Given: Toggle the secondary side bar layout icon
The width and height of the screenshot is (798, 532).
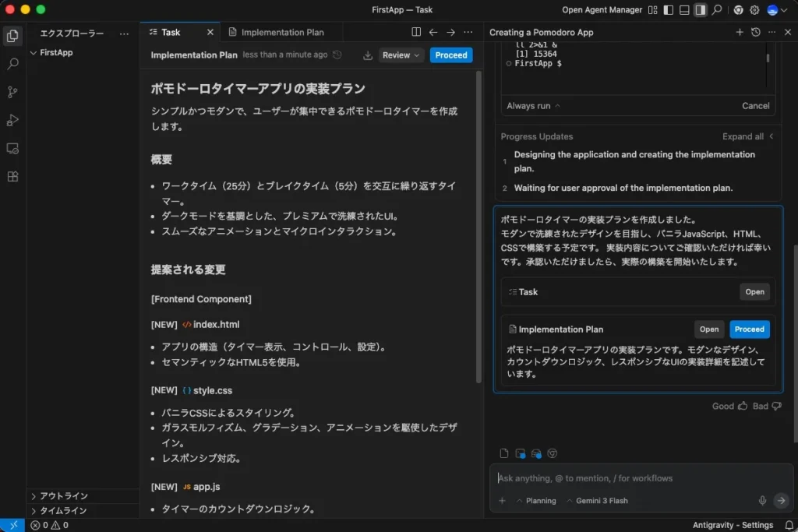Looking at the screenshot, I should 700,10.
